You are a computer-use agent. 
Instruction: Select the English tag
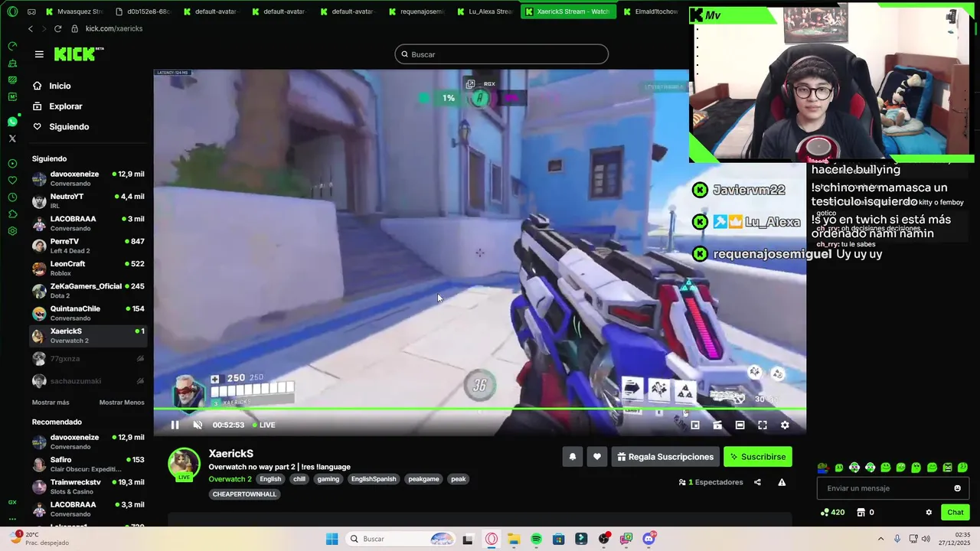coord(270,479)
